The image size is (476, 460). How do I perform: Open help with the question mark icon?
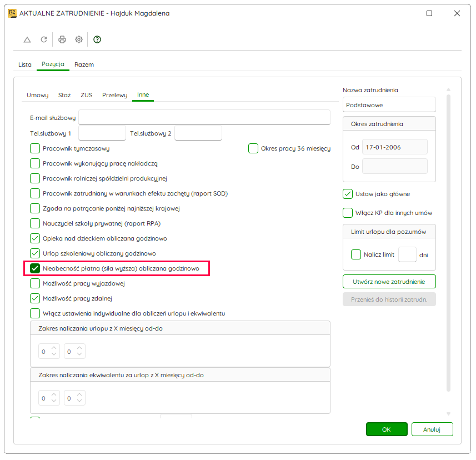[x=97, y=39]
